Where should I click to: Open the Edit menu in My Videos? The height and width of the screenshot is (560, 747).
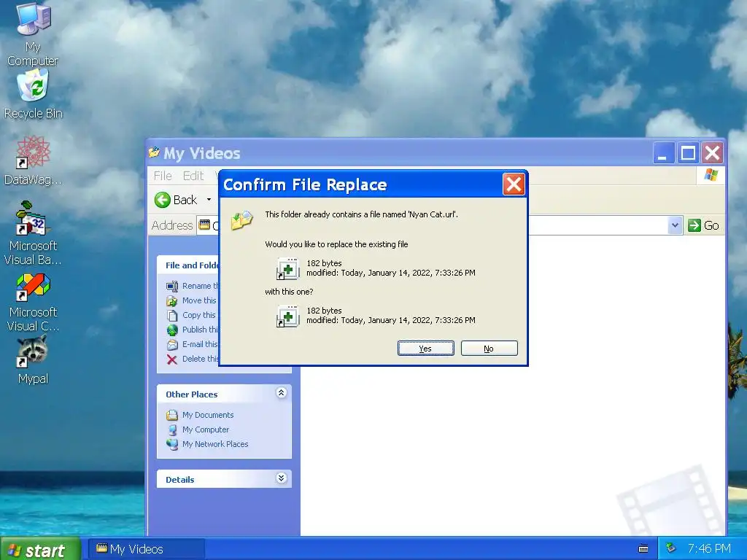(193, 176)
